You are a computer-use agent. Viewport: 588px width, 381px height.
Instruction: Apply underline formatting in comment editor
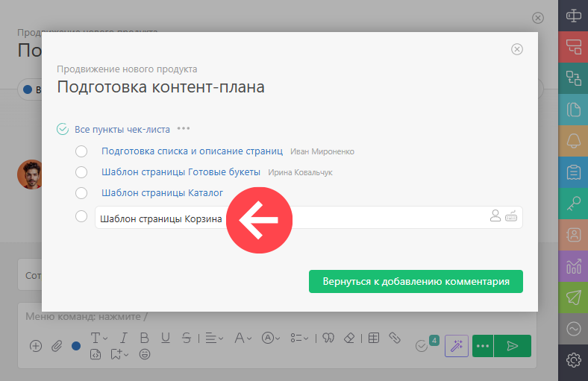tap(166, 338)
